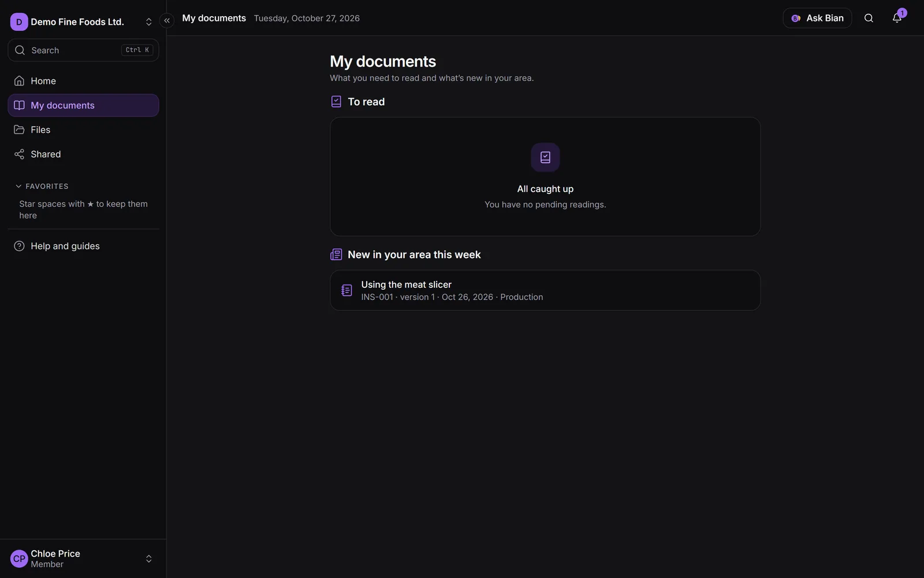Click the date Tuesday, October 27, 2026

pyautogui.click(x=307, y=18)
